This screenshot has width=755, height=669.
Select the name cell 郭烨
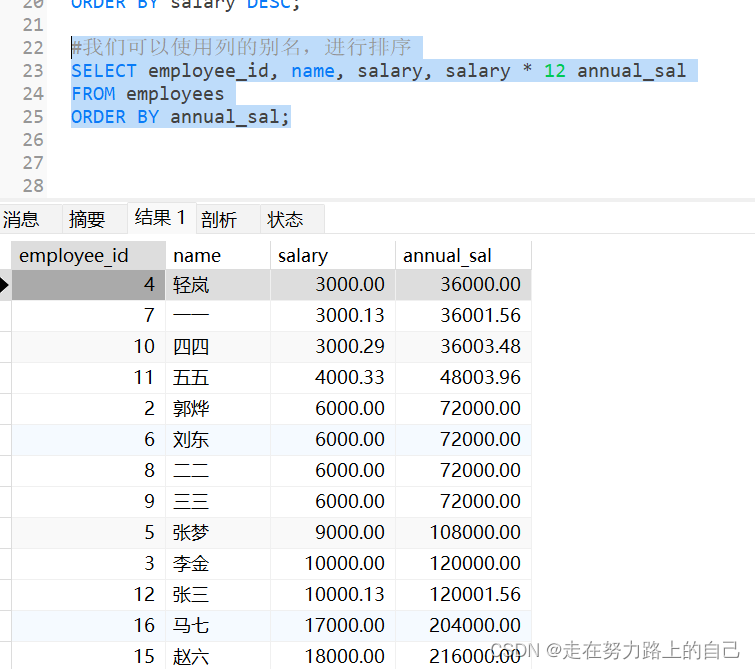point(218,408)
